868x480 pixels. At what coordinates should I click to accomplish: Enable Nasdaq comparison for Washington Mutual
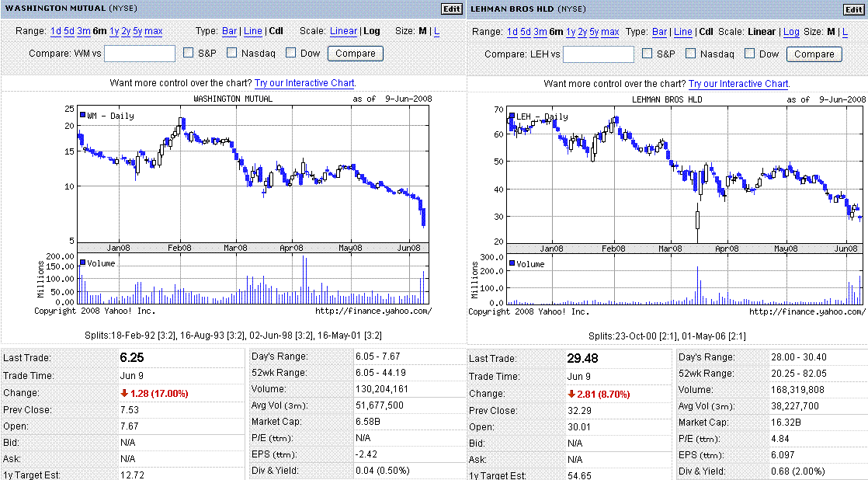click(234, 54)
